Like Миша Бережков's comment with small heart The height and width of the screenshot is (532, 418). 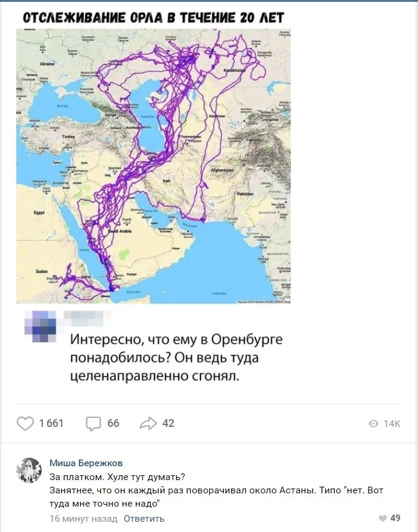383,518
